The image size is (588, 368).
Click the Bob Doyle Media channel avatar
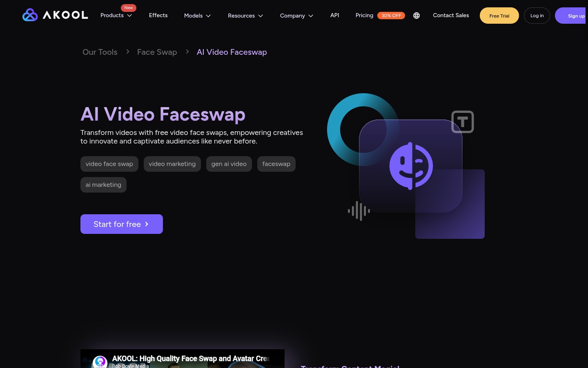coord(100,362)
